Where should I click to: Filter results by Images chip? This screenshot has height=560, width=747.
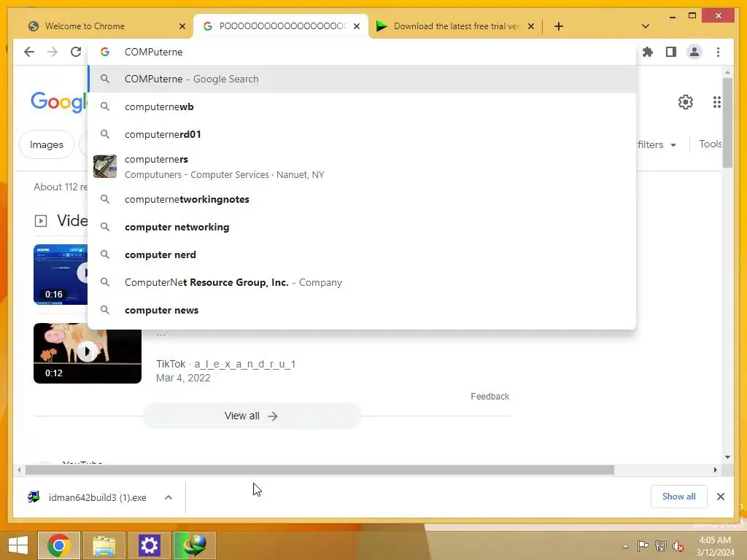(x=46, y=145)
